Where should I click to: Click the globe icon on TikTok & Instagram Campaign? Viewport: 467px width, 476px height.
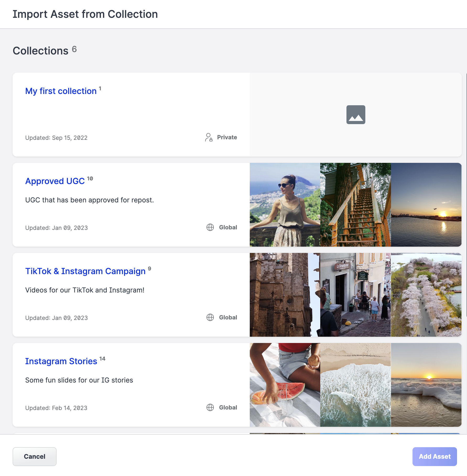tap(210, 317)
